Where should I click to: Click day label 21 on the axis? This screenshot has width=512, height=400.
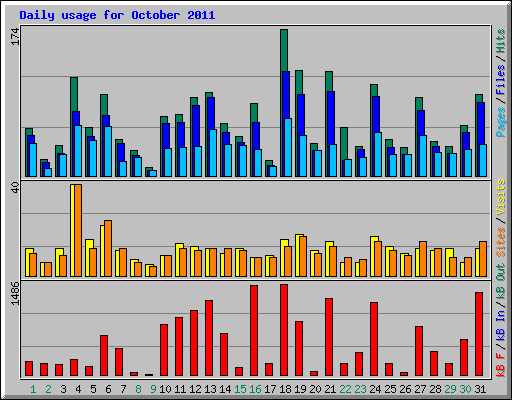tap(330, 389)
